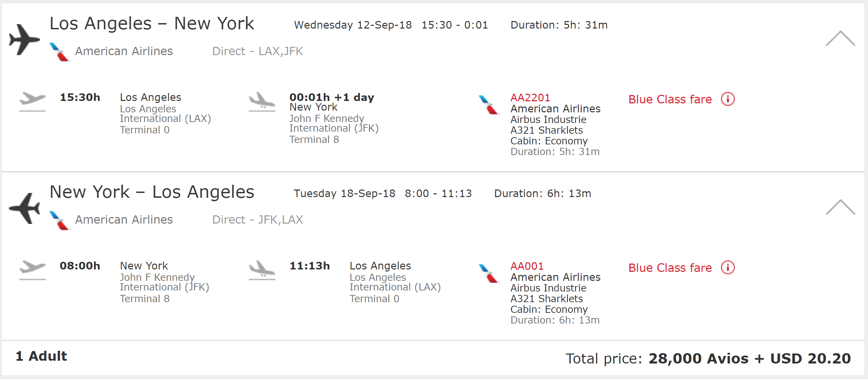The image size is (868, 379).
Task: Click the info icon beside return Blue Class fare
Action: tap(728, 268)
